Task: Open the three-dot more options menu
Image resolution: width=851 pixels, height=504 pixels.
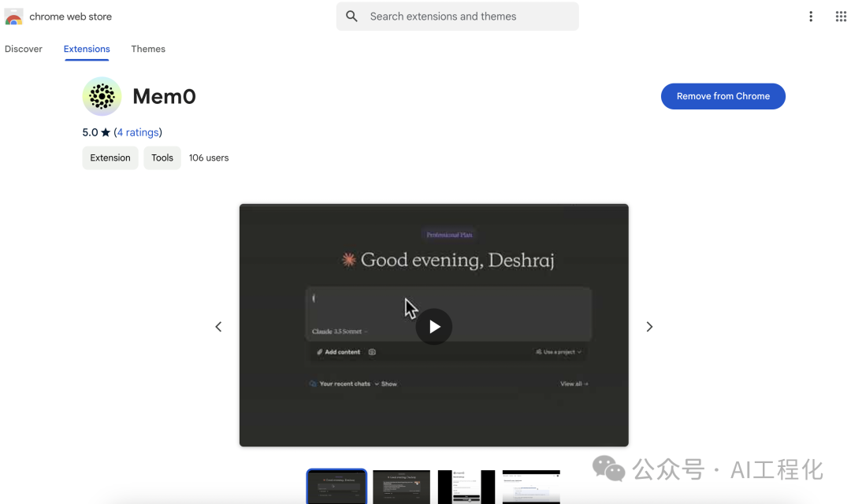Action: coord(811,17)
